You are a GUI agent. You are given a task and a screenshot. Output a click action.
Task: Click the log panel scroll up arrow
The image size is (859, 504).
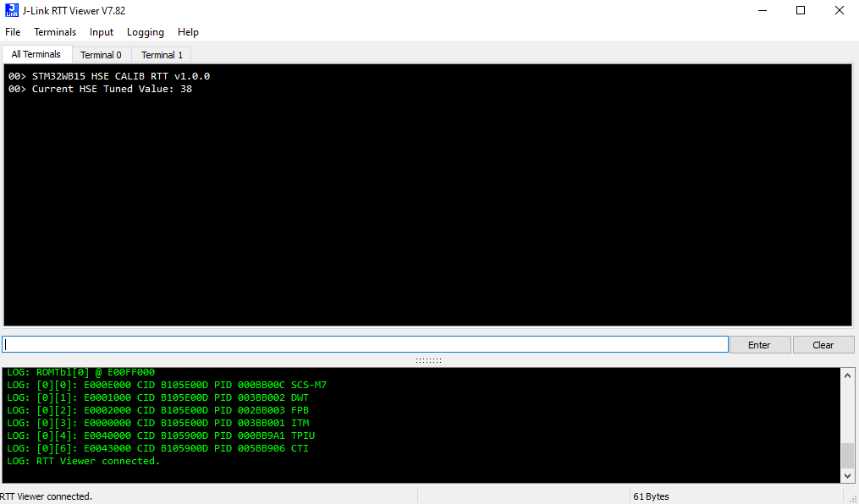[847, 375]
